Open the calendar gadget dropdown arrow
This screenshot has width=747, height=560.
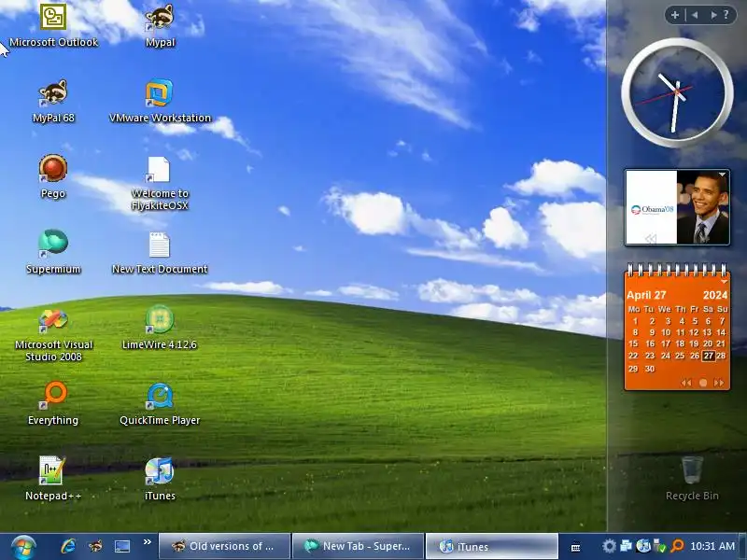coord(725,283)
